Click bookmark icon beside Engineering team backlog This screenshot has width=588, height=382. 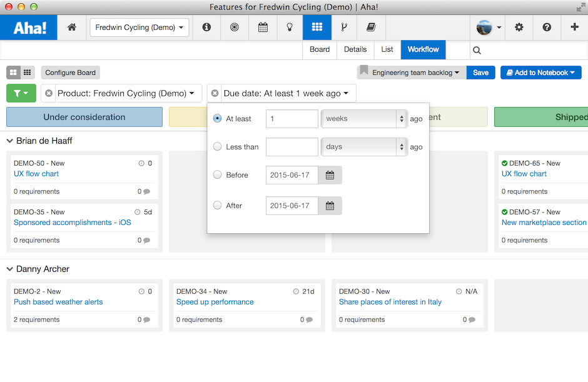click(364, 70)
